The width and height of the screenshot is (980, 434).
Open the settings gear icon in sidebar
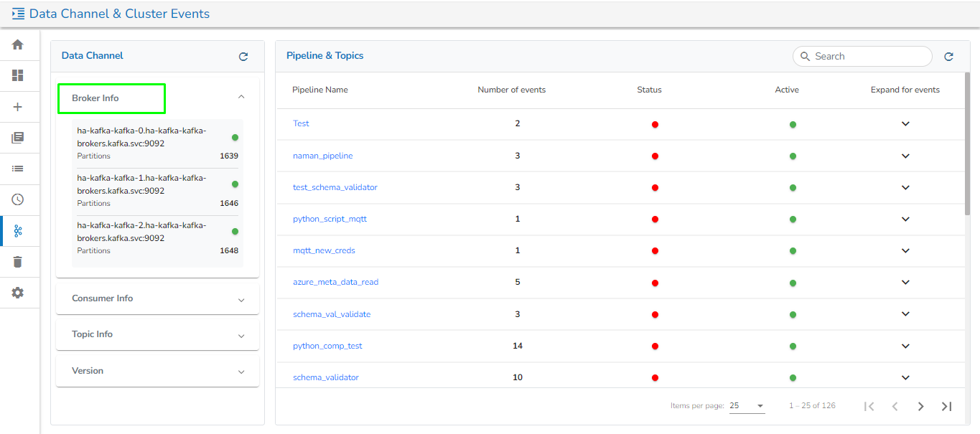(18, 293)
